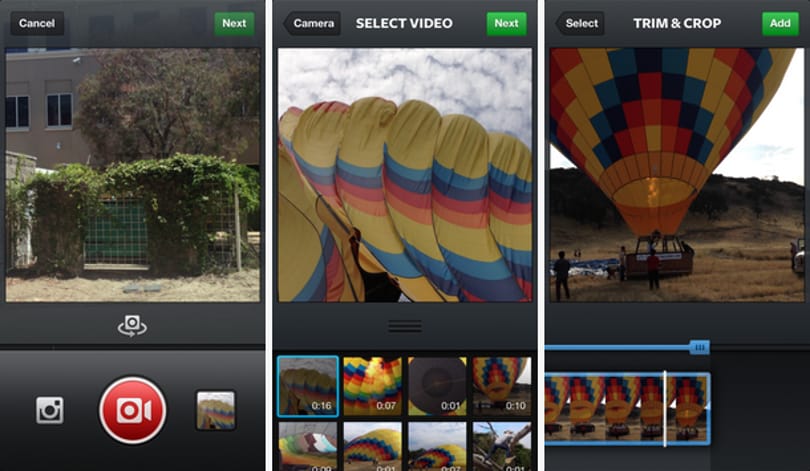Select the 0:07 balloon video thumbnail in the top row
This screenshot has height=471, width=810.
pos(372,386)
